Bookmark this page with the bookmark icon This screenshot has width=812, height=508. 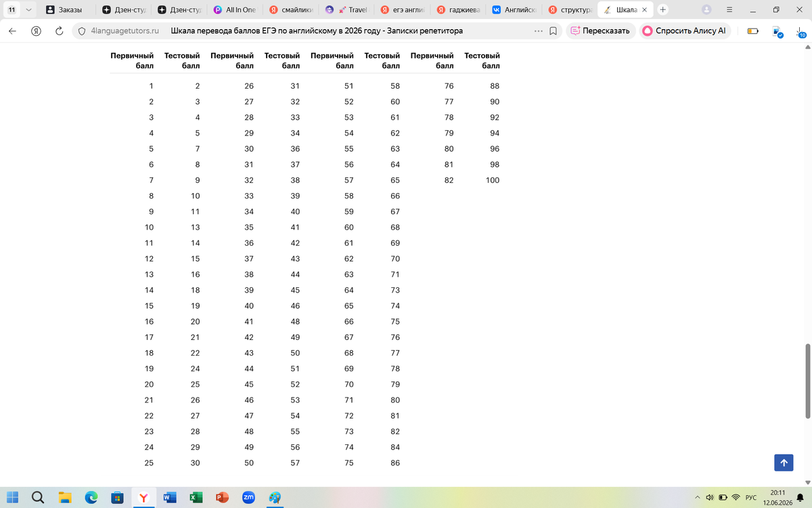coord(553,30)
